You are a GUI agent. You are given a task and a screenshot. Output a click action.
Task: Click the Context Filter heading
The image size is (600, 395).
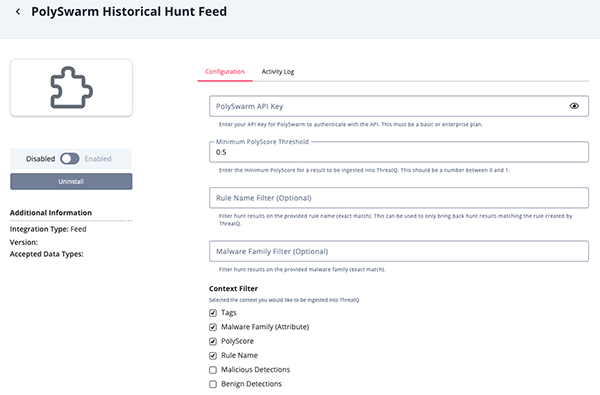233,288
